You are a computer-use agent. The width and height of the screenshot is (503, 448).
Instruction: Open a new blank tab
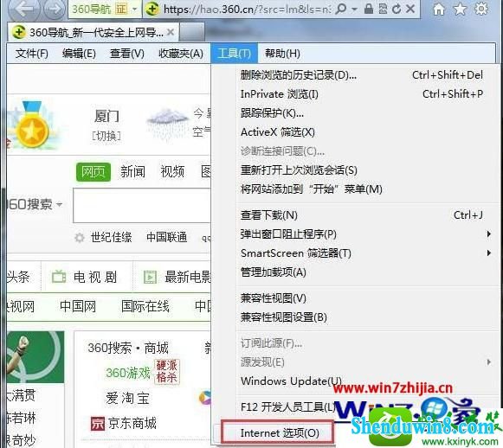click(x=191, y=32)
